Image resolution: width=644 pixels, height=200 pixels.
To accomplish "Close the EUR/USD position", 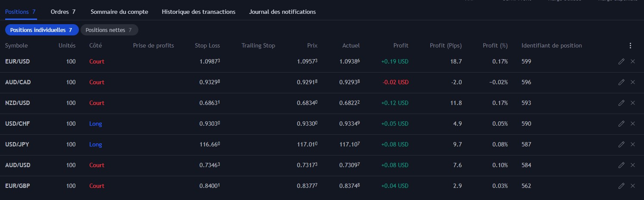I will [633, 61].
